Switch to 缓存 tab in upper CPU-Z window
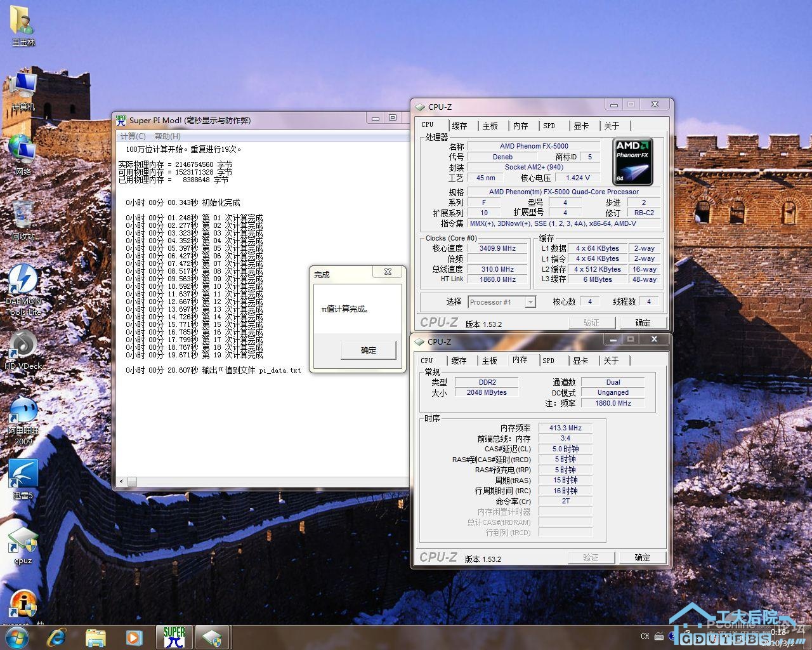Screen dimensions: 812x650 pyautogui.click(x=459, y=126)
